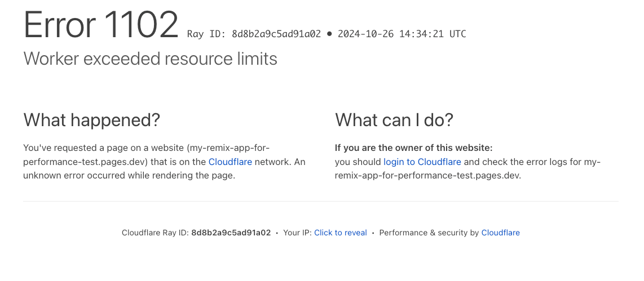Click the remix-app-for-performance-test.pages.dev text on right
644x281 pixels.
[428, 176]
